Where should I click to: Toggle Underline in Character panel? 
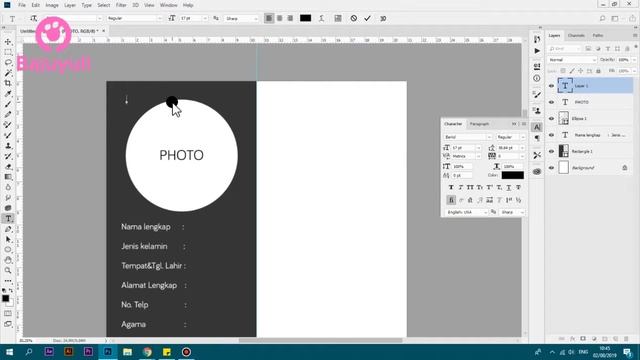pyautogui.click(x=509, y=187)
